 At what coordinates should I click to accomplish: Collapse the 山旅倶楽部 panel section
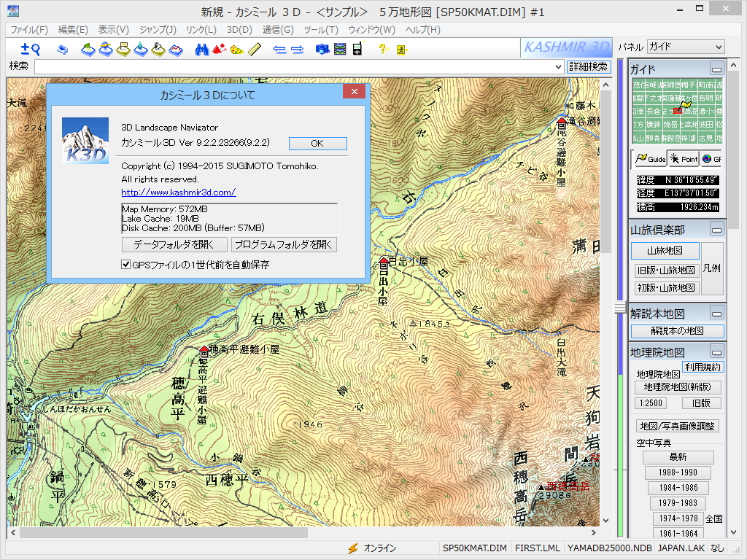click(716, 230)
